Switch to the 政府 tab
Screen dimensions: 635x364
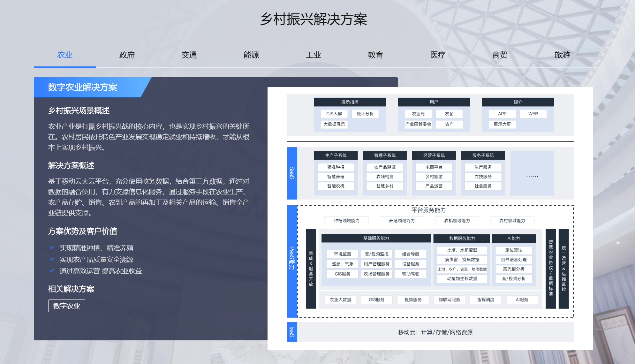click(x=127, y=55)
